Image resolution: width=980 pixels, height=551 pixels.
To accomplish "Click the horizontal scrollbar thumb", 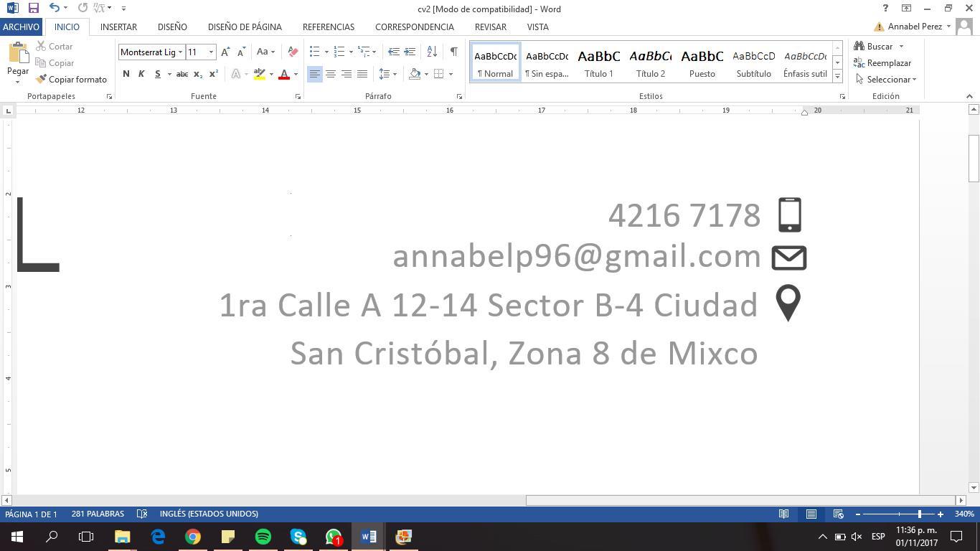I will [x=740, y=500].
